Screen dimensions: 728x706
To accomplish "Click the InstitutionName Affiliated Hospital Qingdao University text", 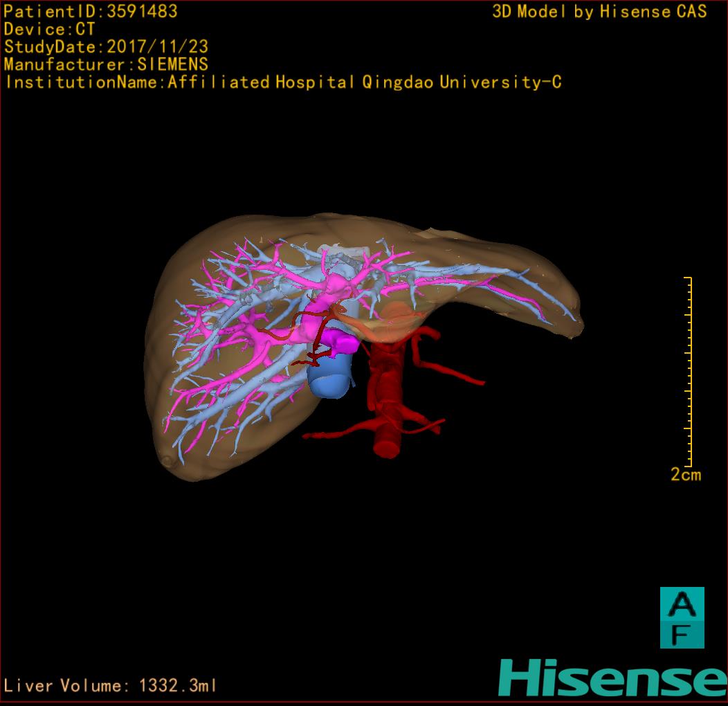I will point(283,82).
